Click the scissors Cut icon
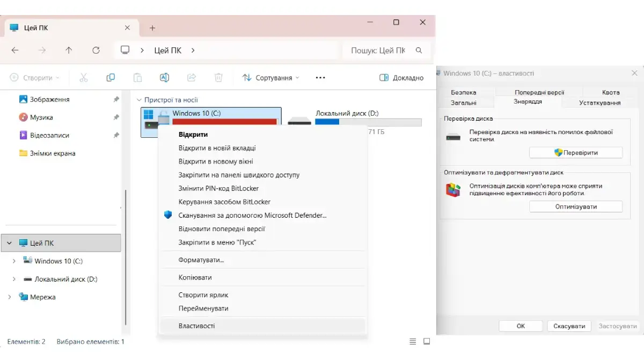This screenshot has height=362, width=644. [84, 78]
